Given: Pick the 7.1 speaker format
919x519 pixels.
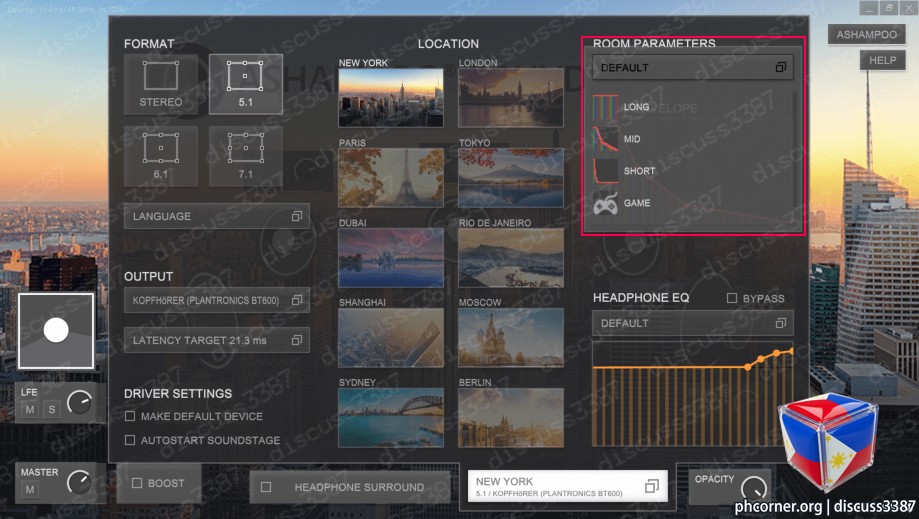Looking at the screenshot, I should click(246, 156).
